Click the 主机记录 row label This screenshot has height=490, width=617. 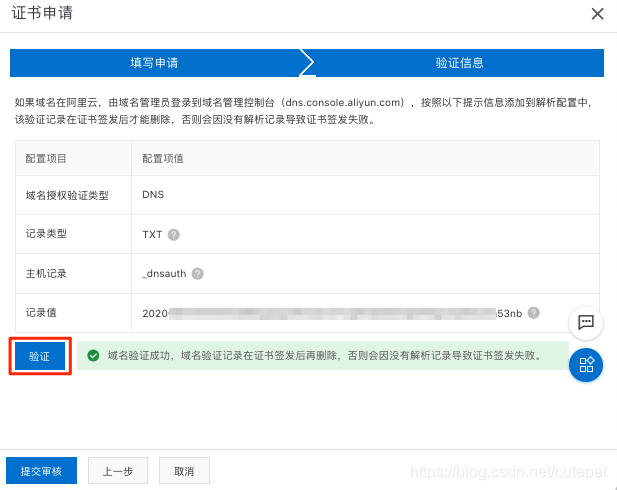click(46, 274)
